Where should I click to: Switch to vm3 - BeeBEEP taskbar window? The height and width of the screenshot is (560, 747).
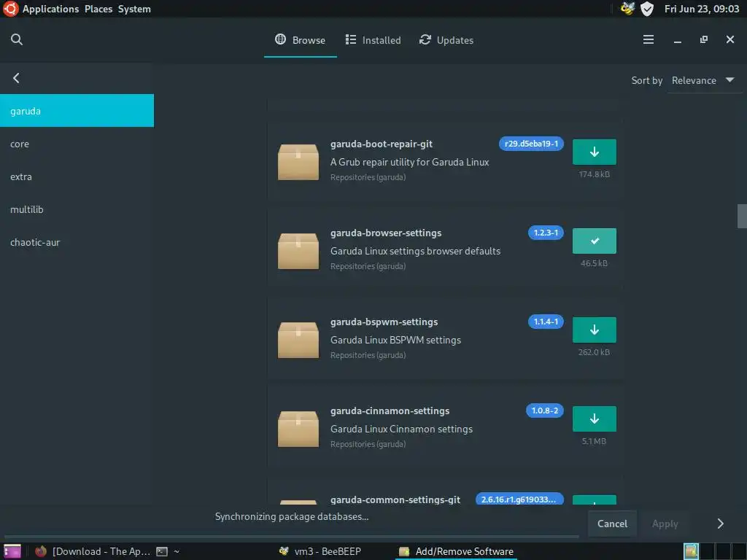pyautogui.click(x=320, y=551)
